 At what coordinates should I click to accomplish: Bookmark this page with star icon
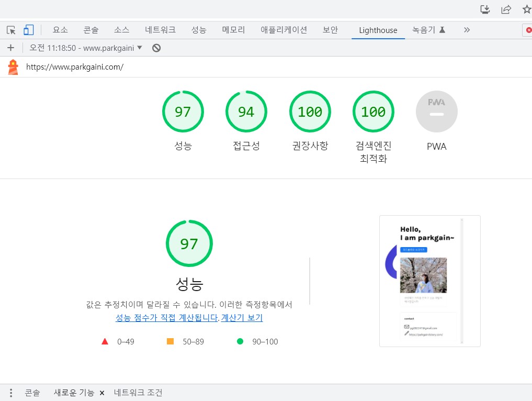pyautogui.click(x=527, y=9)
